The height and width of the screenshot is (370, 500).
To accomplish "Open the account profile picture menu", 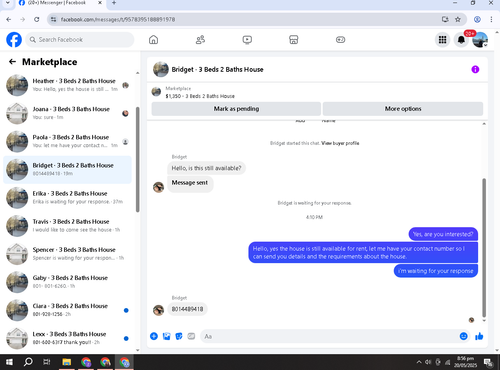I will 480,40.
